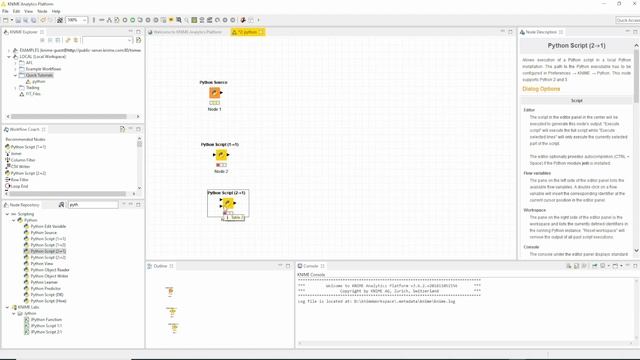Click the Outline panel workflow thumbnail
640x360 pixels.
pos(172,310)
